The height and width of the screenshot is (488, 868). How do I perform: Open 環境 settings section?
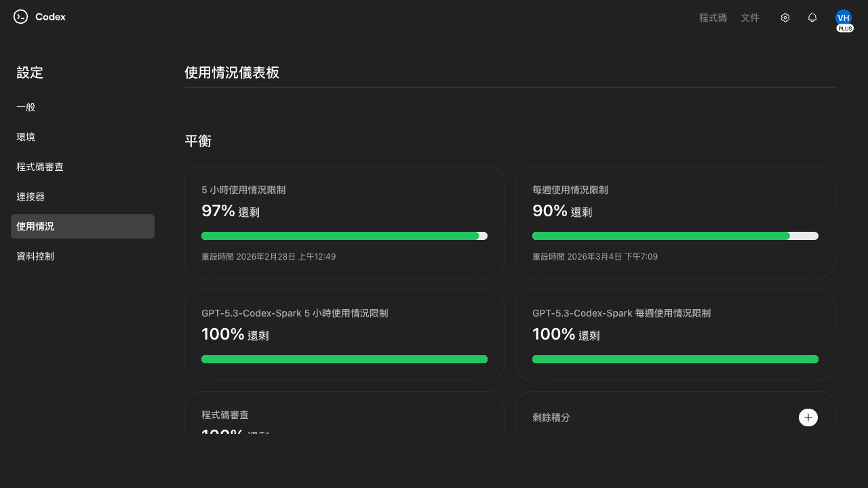[26, 137]
